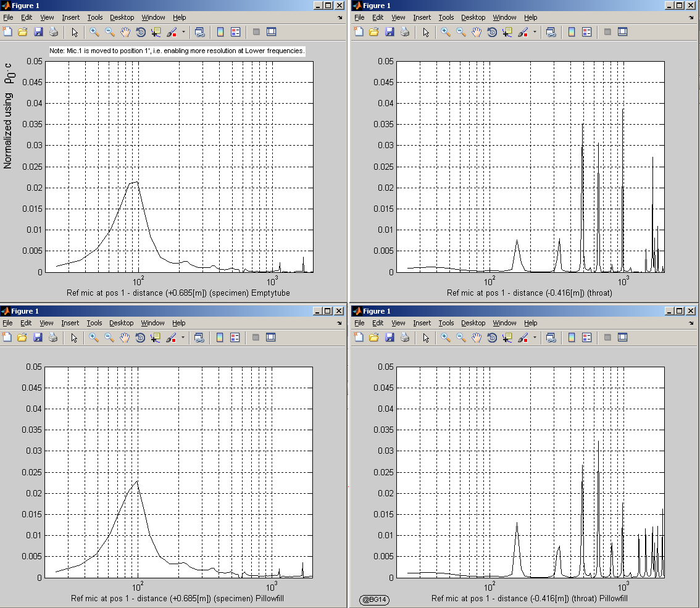The height and width of the screenshot is (608, 700).
Task: Click xlabel ending '(specimen) Pillowfill'
Action: click(177, 598)
